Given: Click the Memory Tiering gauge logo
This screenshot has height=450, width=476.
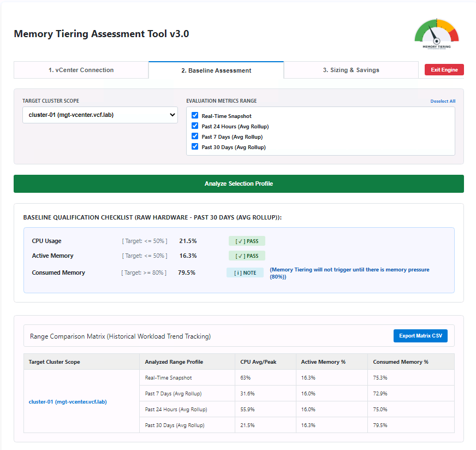Looking at the screenshot, I should (437, 34).
